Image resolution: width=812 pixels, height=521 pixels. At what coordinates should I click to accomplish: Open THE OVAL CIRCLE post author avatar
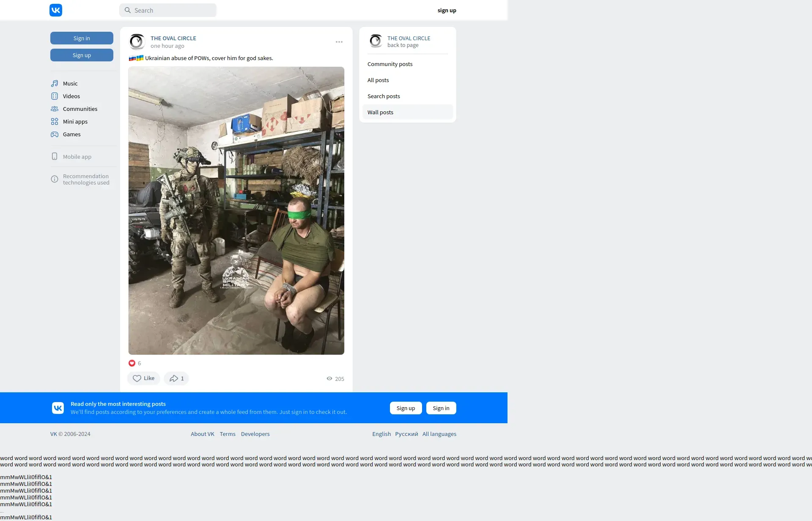click(137, 42)
